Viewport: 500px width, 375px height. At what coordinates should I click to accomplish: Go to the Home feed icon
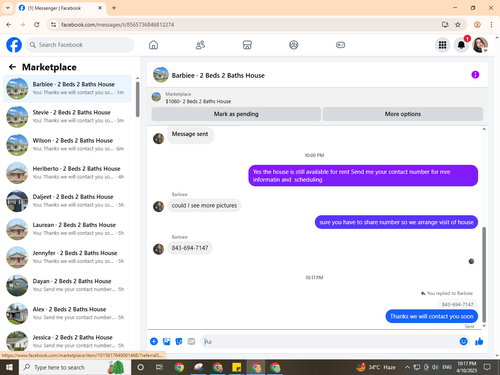[x=153, y=45]
